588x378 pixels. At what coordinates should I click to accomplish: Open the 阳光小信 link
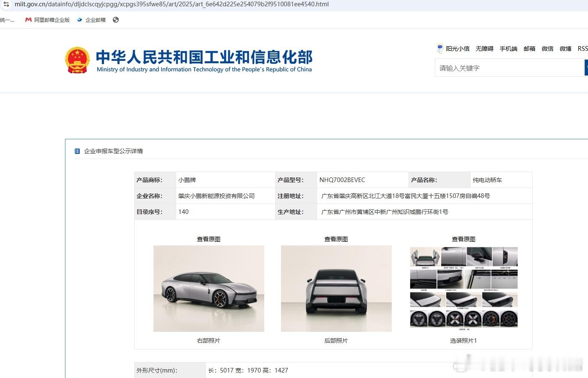click(458, 49)
